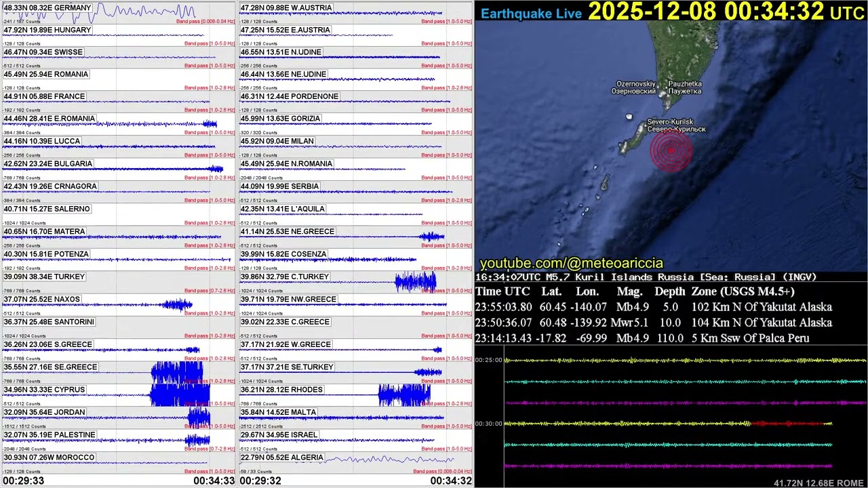Open the youtube.com/@meteoariccia link
The height and width of the screenshot is (488, 868).
pos(572,264)
